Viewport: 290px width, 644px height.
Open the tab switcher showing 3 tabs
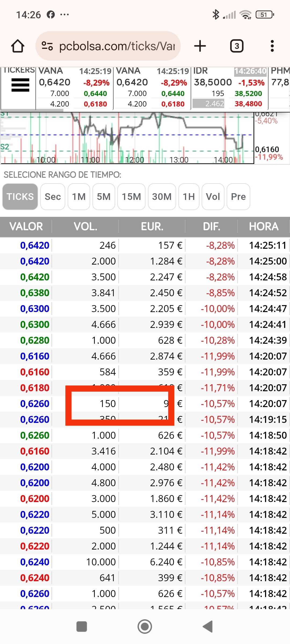[x=237, y=46]
